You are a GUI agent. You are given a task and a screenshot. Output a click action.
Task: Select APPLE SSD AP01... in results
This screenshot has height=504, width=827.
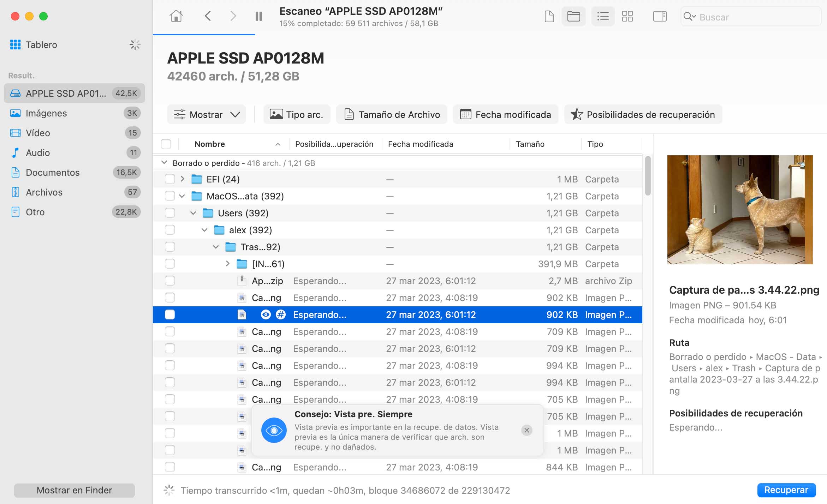(75, 93)
